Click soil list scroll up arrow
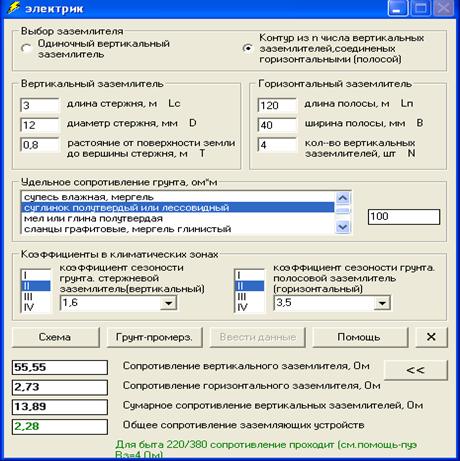Viewport: 460px width, 461px height. [343, 198]
